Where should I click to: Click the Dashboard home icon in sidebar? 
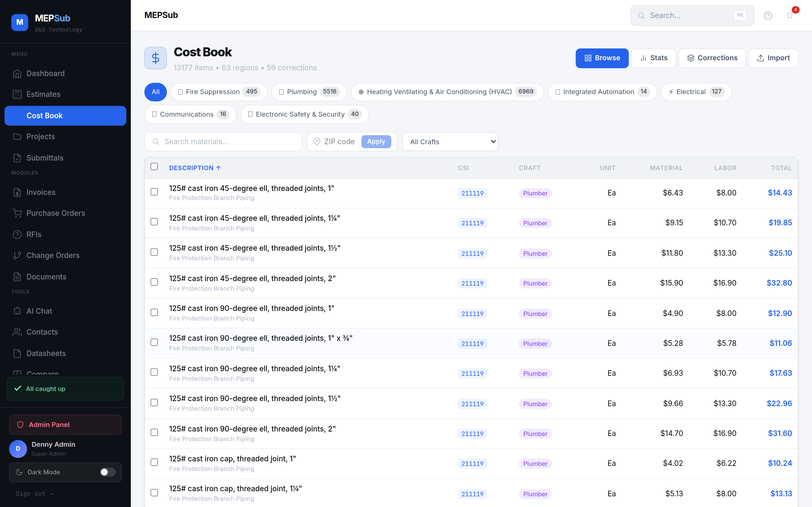(x=17, y=74)
